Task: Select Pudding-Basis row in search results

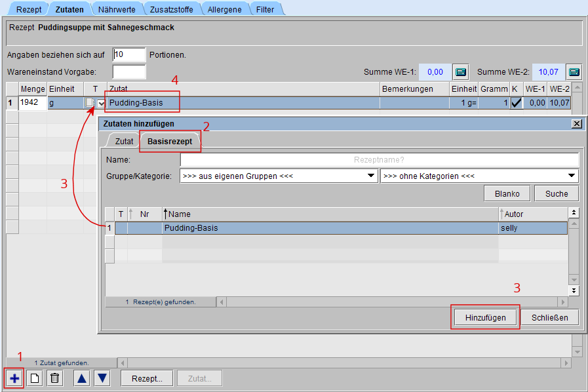Action: click(x=341, y=227)
